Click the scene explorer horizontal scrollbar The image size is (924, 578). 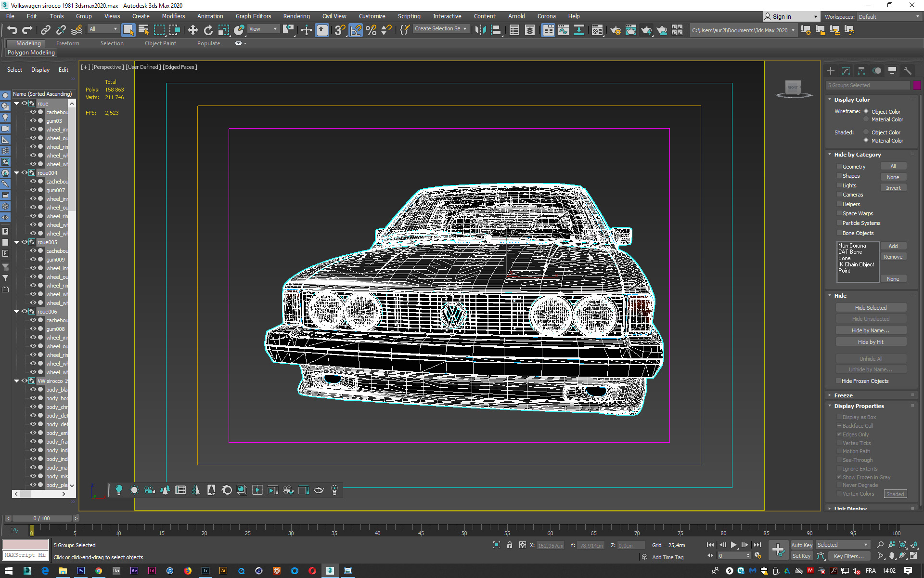coord(40,494)
